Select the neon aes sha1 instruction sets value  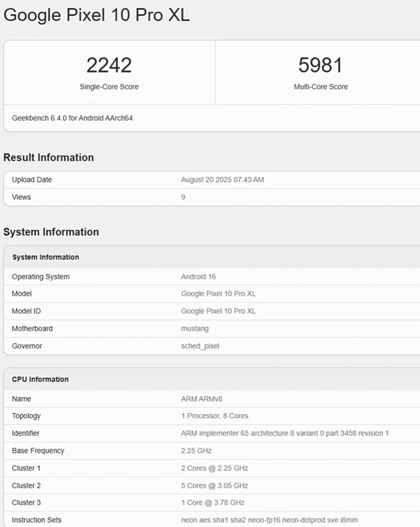(269, 521)
